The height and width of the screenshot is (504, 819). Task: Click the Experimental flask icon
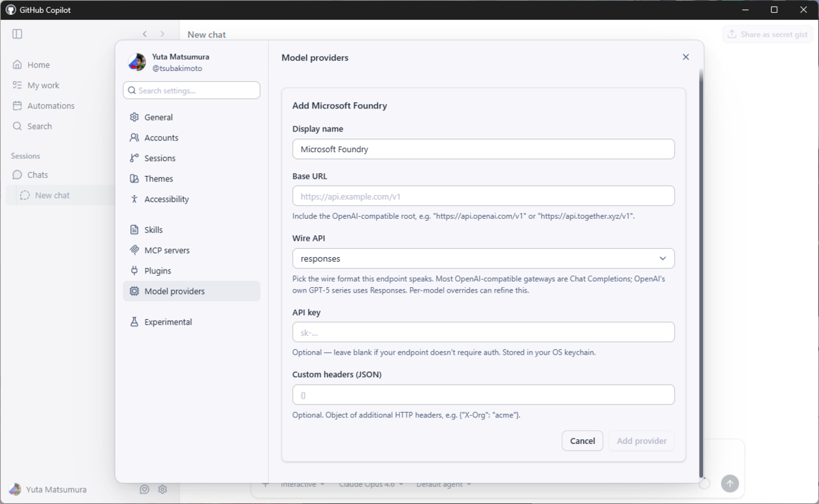point(134,322)
